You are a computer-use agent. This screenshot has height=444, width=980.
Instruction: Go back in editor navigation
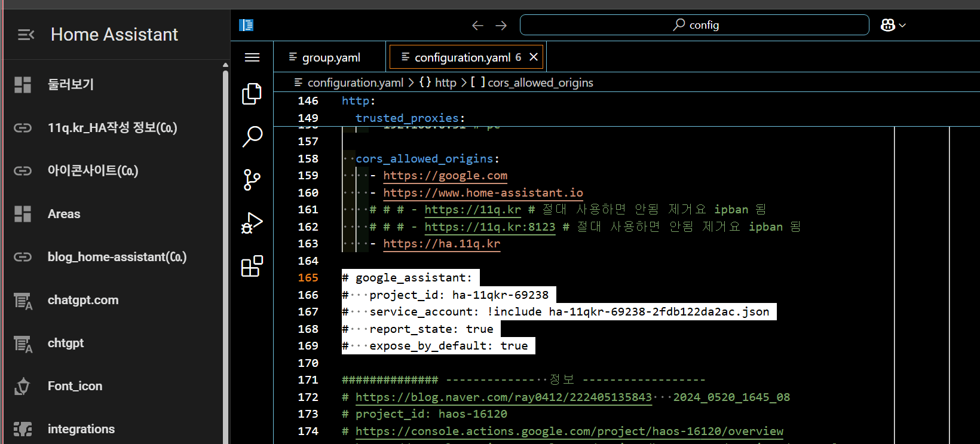point(477,25)
